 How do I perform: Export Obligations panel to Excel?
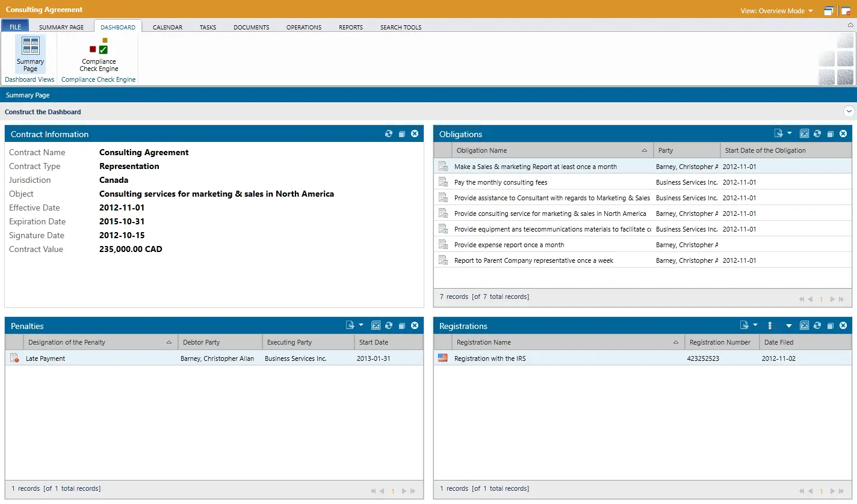coord(804,134)
